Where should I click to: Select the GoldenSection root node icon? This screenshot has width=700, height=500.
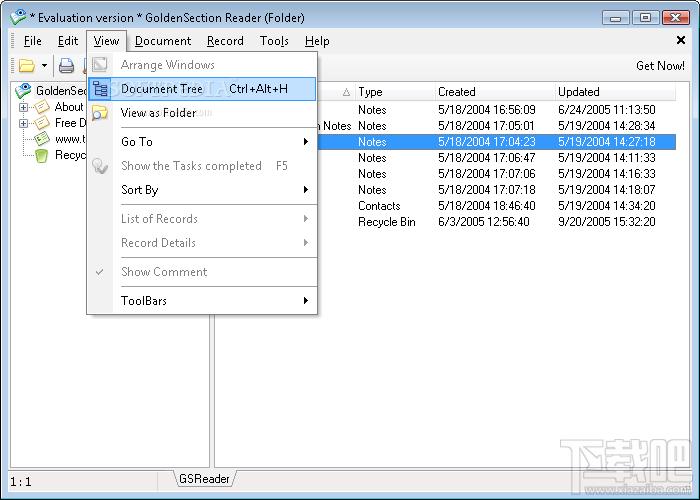pyautogui.click(x=23, y=90)
